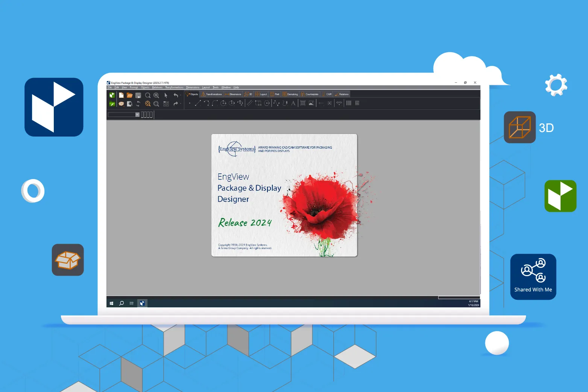Click the Windows Start button
Viewport: 588px width, 392px height.
coord(111,303)
